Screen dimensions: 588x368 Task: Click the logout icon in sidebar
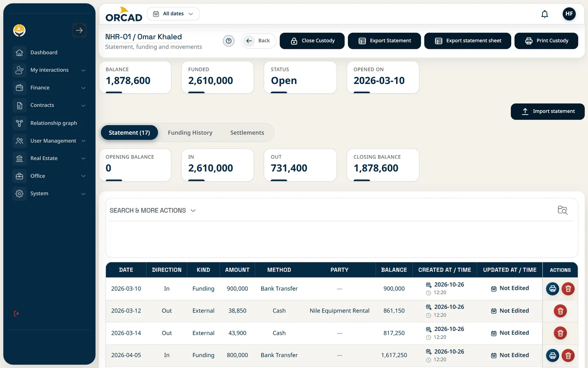[x=17, y=314]
